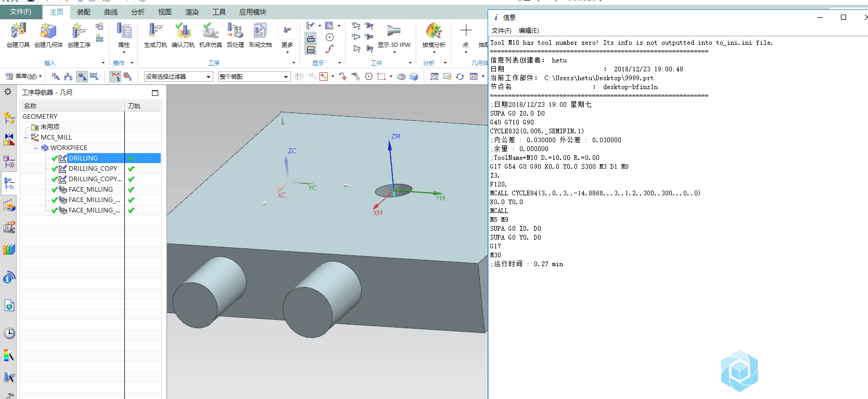The width and height of the screenshot is (868, 399).
Task: Open the Operation Navigator sidebar tab
Action: point(9,183)
